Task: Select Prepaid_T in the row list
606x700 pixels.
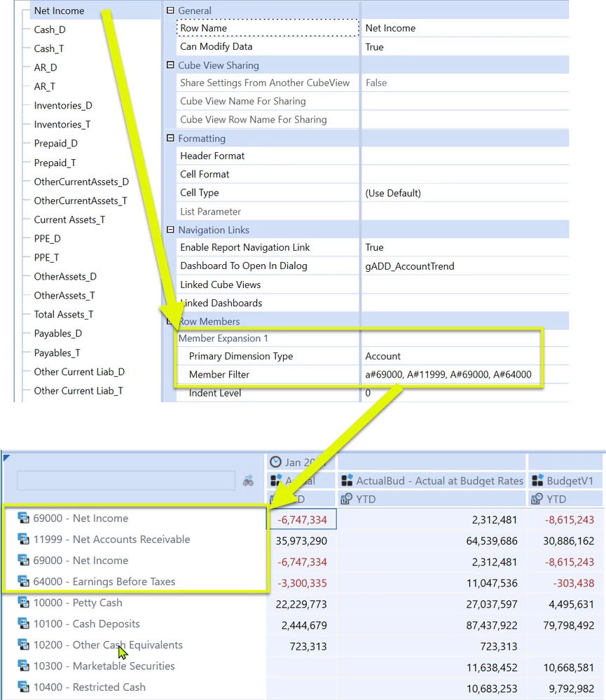Action: click(55, 163)
